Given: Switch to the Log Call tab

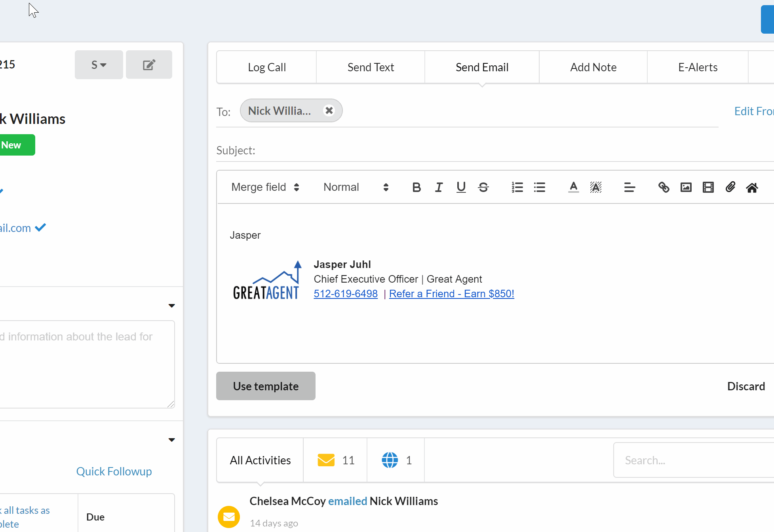Looking at the screenshot, I should [x=266, y=67].
